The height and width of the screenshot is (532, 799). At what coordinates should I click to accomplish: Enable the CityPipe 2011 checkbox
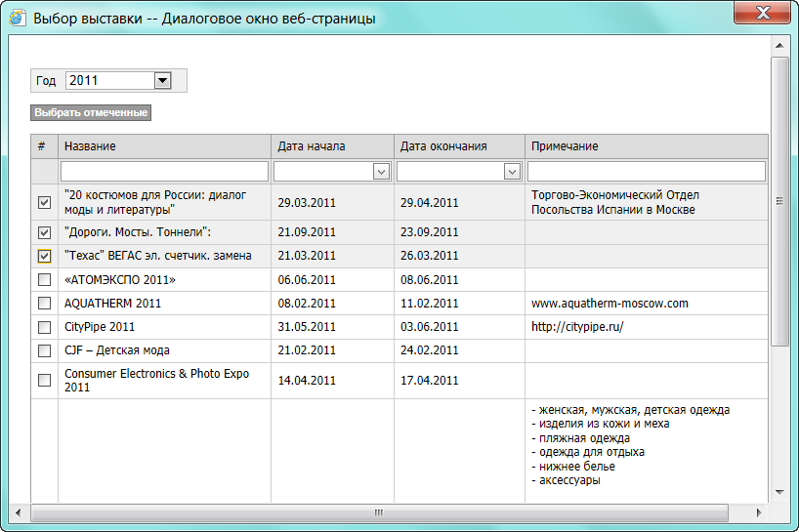(44, 327)
